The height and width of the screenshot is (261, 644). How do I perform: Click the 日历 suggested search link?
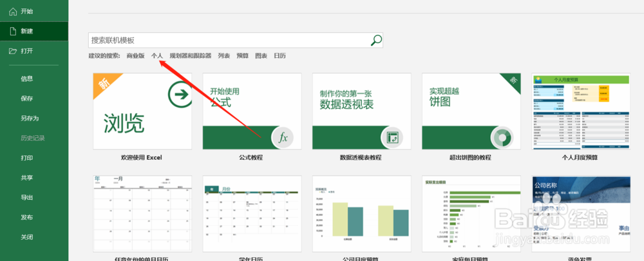point(279,55)
